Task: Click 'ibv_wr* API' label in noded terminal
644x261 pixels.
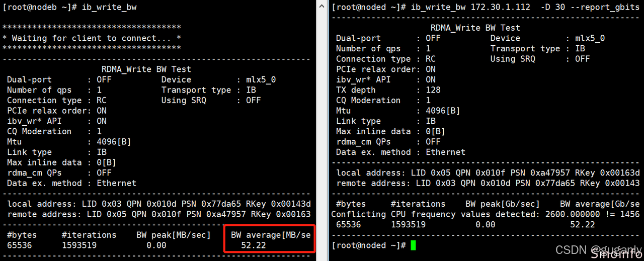Action: click(x=363, y=79)
